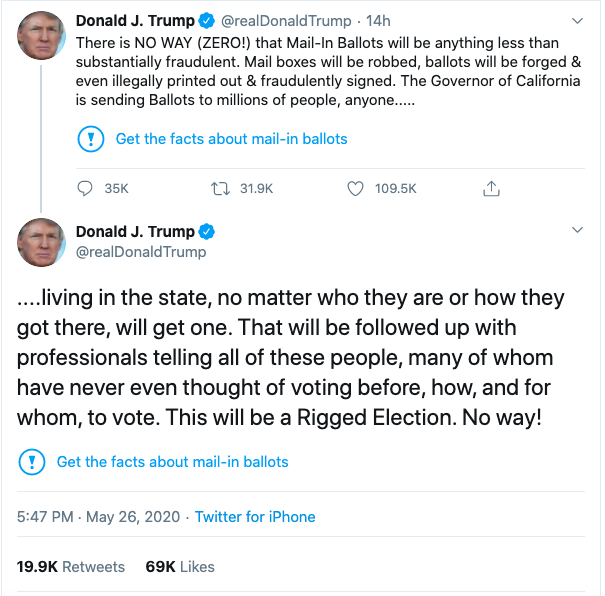Open first "Get the facts about mail-in ballots" link
The image size is (605, 596).
[x=231, y=139]
